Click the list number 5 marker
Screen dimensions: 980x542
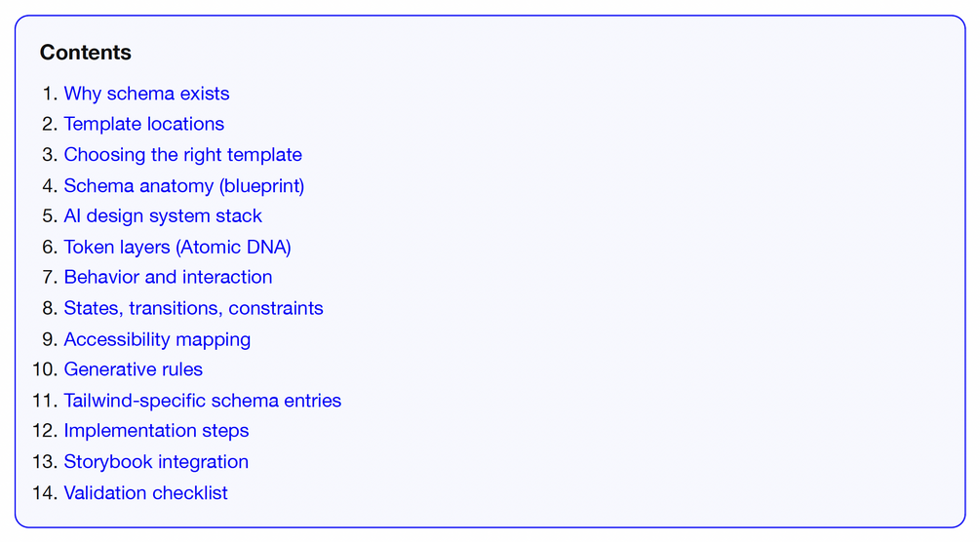[x=50, y=216]
